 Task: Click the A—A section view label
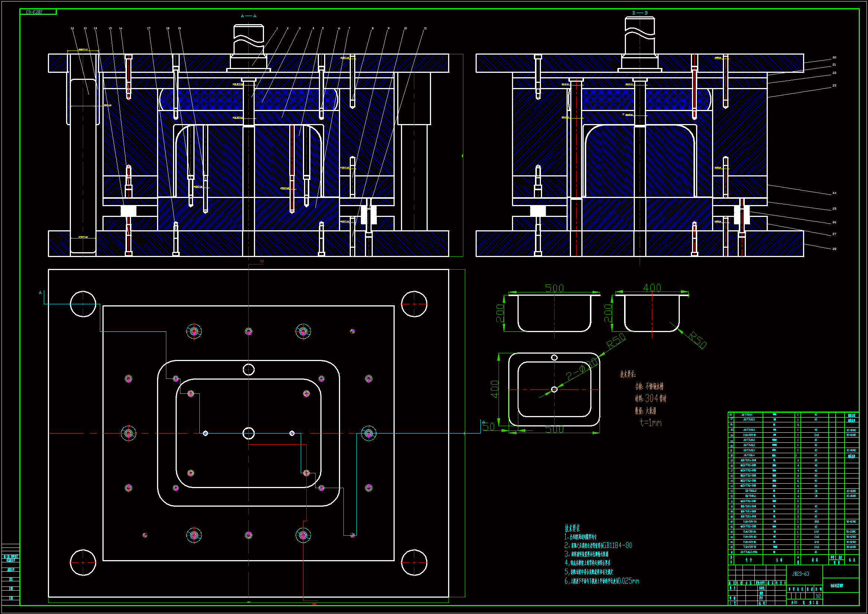(x=248, y=16)
